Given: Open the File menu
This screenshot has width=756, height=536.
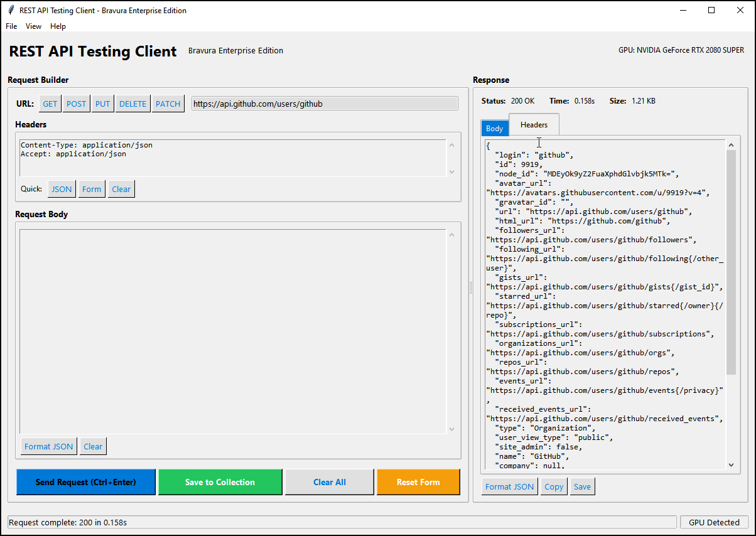Looking at the screenshot, I should 11,26.
